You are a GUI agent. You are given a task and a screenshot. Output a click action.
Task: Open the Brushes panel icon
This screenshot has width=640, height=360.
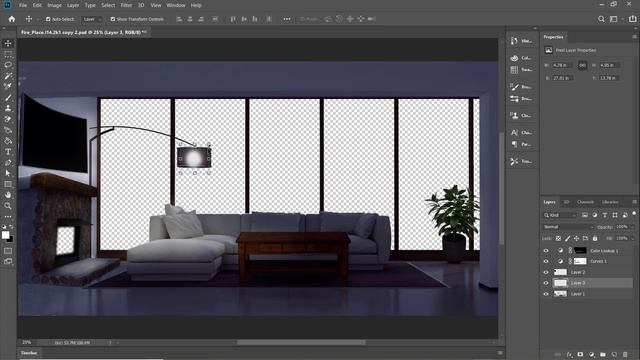pyautogui.click(x=514, y=87)
